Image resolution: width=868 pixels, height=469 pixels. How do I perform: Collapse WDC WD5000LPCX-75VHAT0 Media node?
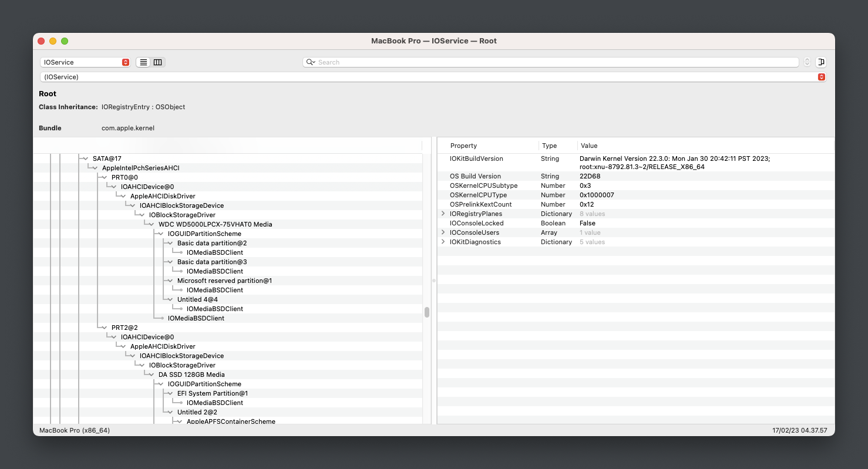[x=151, y=224]
